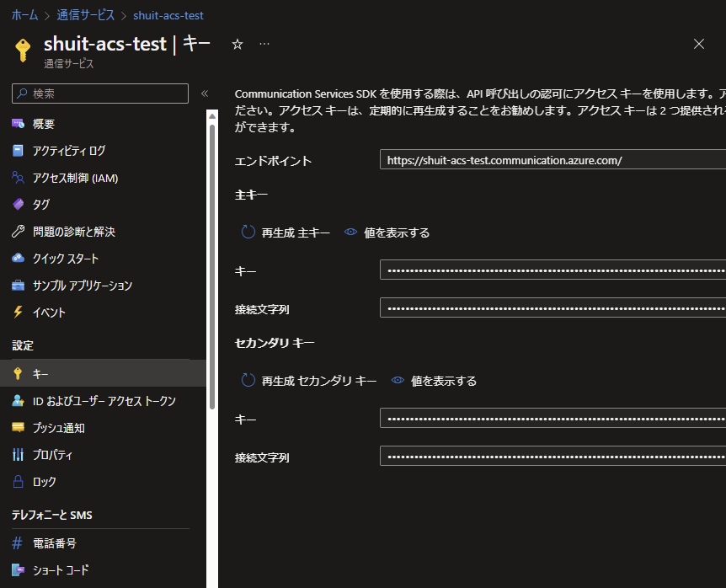Screen dimensions: 726x588
Task: Click the sidebar scrollbar up arrow
Action: 212,115
